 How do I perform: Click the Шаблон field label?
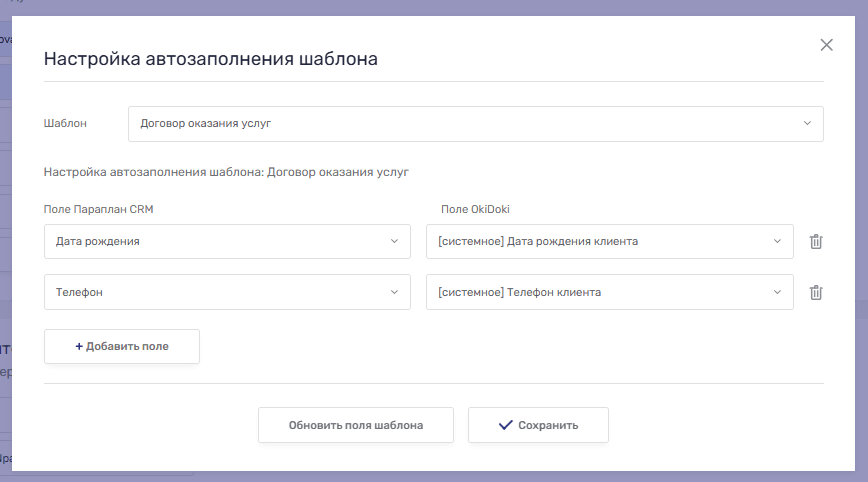click(65, 123)
